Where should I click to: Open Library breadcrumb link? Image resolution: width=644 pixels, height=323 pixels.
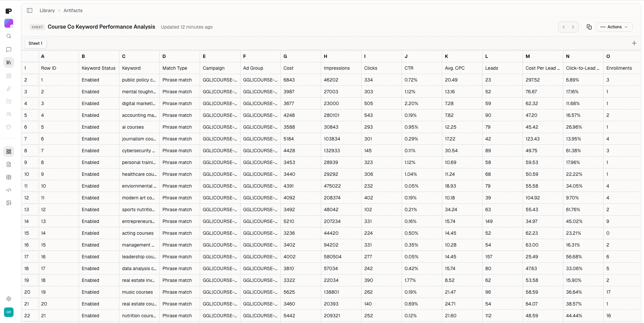point(47,10)
